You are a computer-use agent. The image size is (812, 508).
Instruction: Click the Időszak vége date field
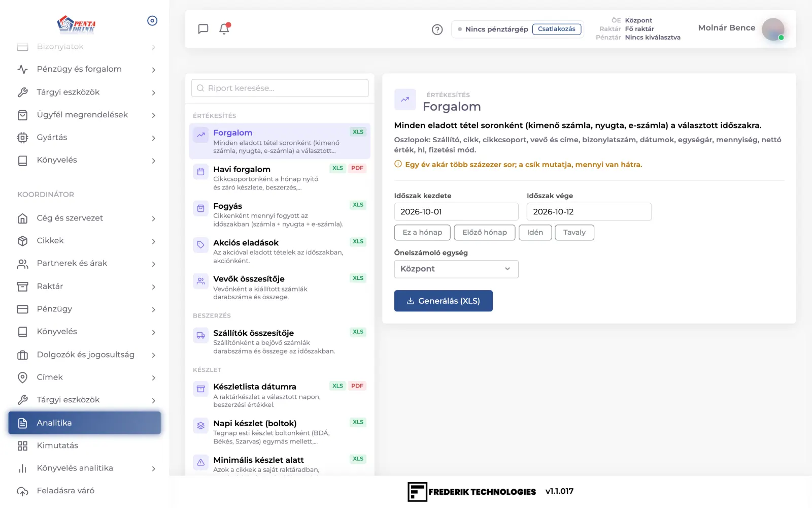point(589,212)
